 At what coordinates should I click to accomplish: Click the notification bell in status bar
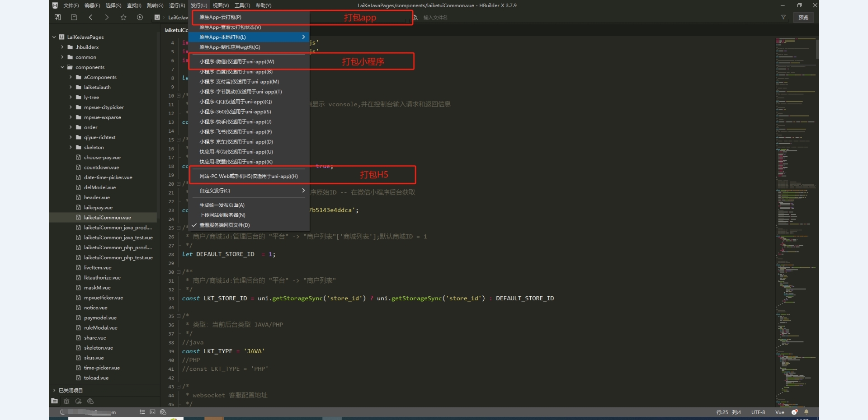806,412
